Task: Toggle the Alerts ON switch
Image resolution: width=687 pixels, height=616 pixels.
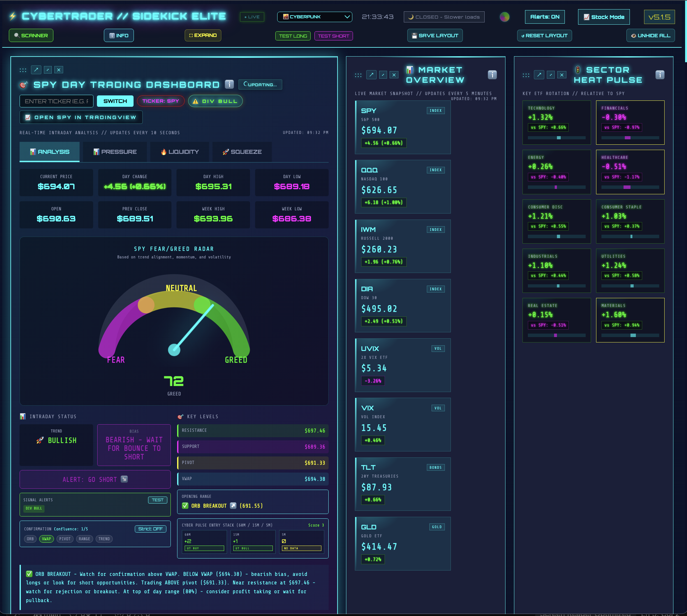Action: [545, 16]
